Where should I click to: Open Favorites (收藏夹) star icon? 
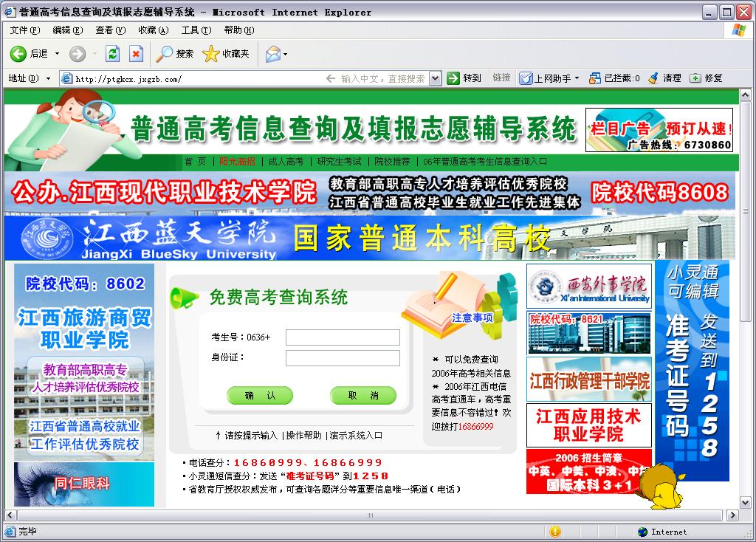[211, 54]
